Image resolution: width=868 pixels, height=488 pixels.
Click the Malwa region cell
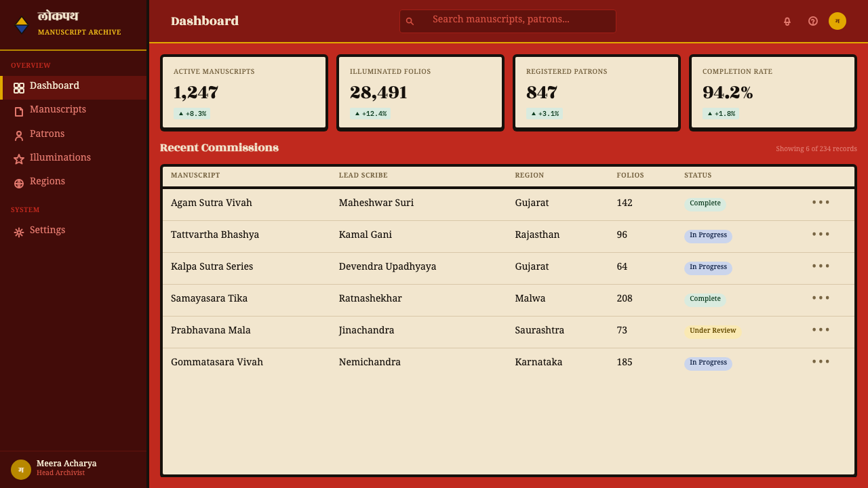pos(530,298)
